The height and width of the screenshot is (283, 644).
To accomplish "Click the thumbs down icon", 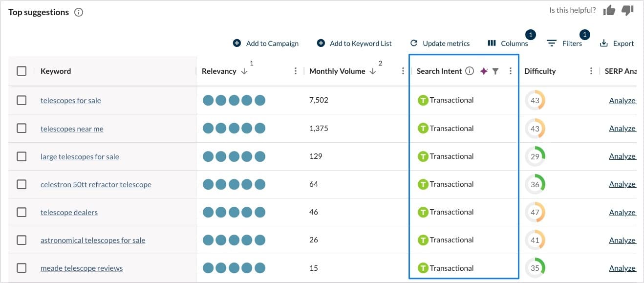I will click(627, 10).
